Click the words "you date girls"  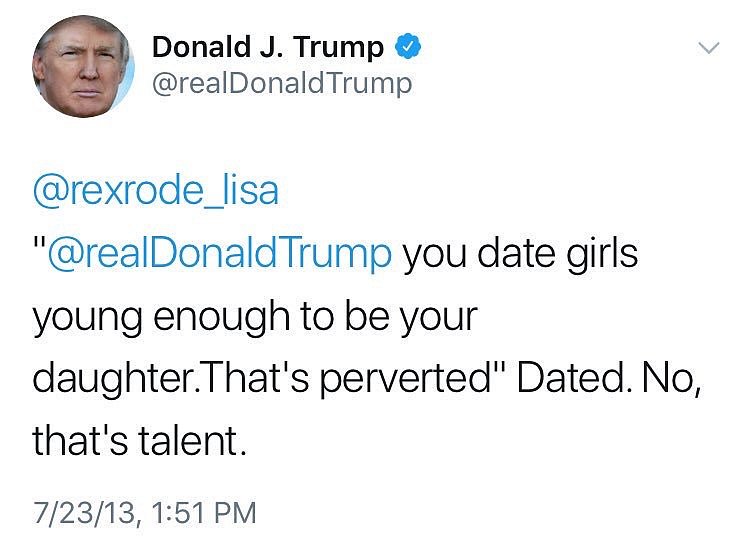coord(520,253)
